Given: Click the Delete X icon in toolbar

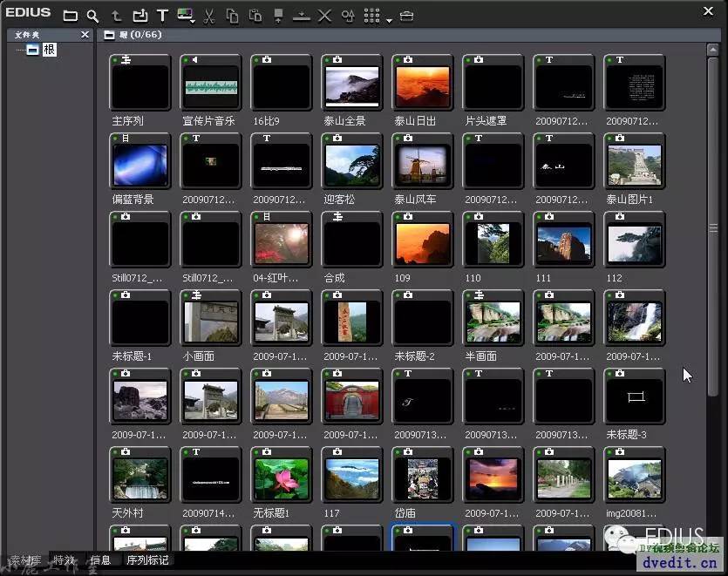Looking at the screenshot, I should click(x=324, y=16).
